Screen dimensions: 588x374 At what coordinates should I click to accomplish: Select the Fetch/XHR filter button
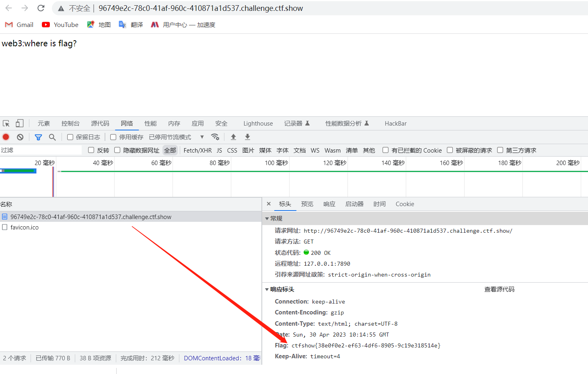197,151
